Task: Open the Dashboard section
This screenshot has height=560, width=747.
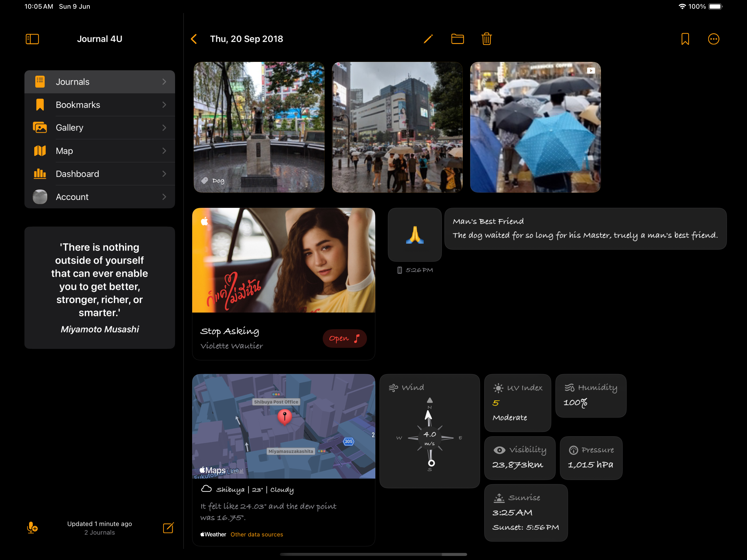Action: 99,174
